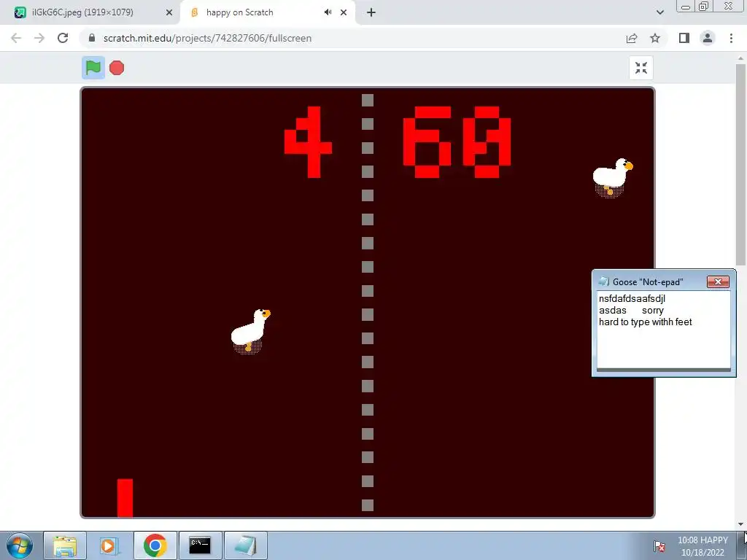Close the ilGkG6C.jpeg tab
This screenshot has height=560, width=747.
coord(169,12)
